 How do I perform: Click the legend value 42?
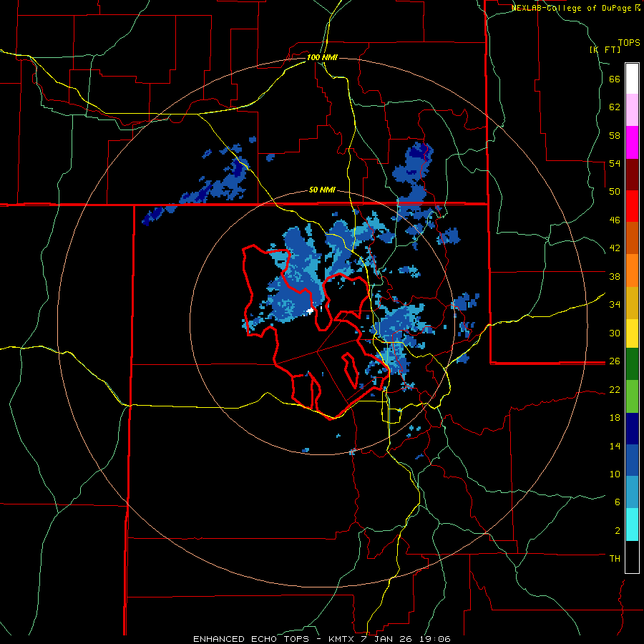(x=615, y=248)
